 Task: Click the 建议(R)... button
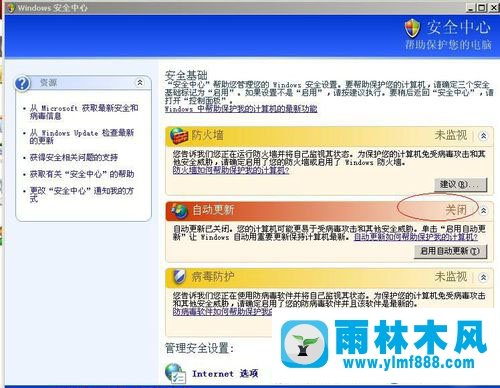tap(461, 184)
